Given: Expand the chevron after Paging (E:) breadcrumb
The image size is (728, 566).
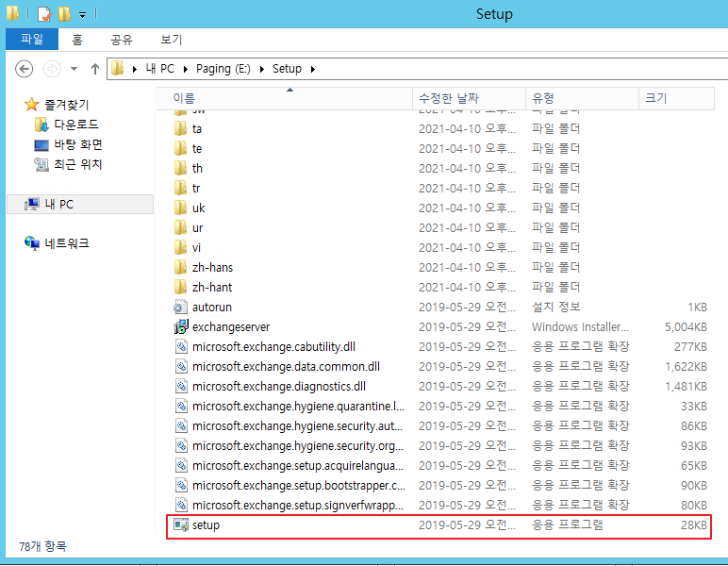Looking at the screenshot, I should [262, 69].
